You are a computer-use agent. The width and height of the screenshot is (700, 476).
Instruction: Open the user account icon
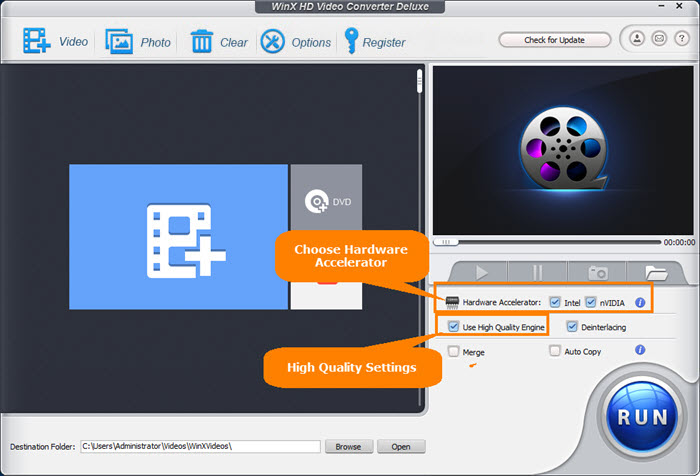[x=637, y=39]
